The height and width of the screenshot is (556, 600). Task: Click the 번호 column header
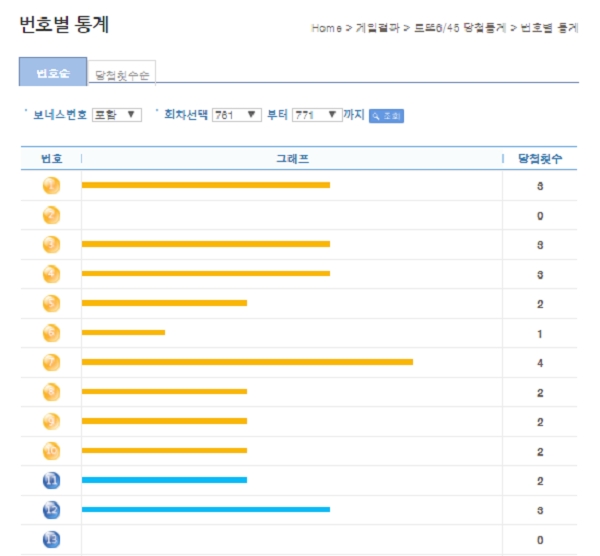click(x=51, y=158)
